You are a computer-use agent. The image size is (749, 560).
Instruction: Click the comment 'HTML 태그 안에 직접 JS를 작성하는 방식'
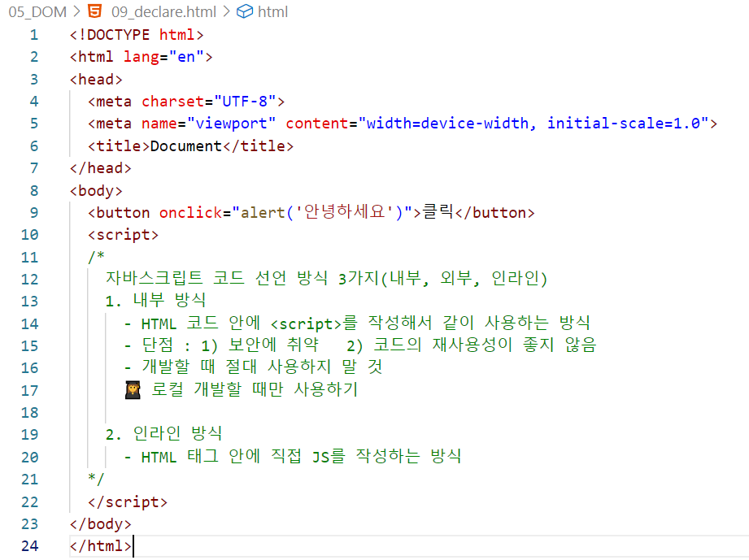pyautogui.click(x=302, y=457)
